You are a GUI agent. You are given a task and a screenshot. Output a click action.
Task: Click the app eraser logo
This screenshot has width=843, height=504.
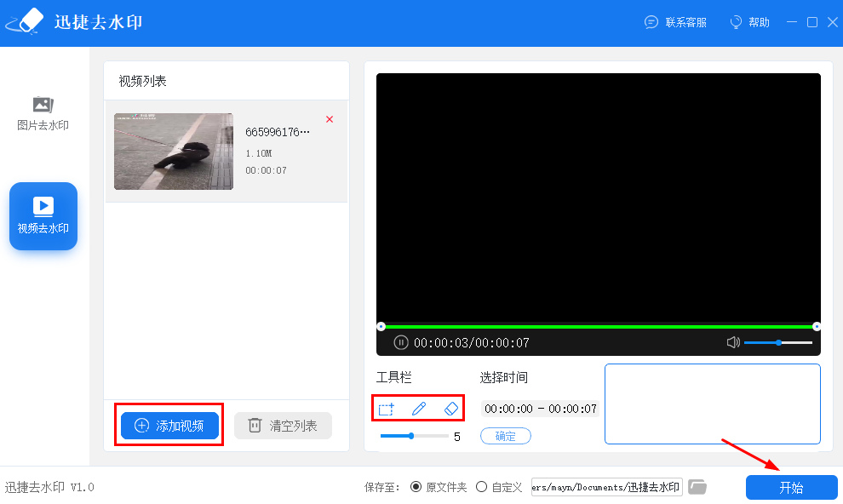[x=25, y=23]
